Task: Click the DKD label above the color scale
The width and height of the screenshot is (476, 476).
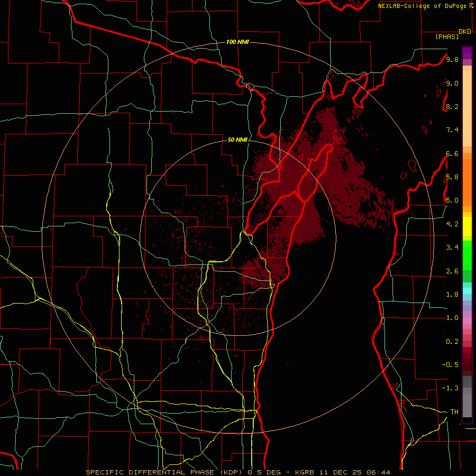Action: (x=465, y=32)
